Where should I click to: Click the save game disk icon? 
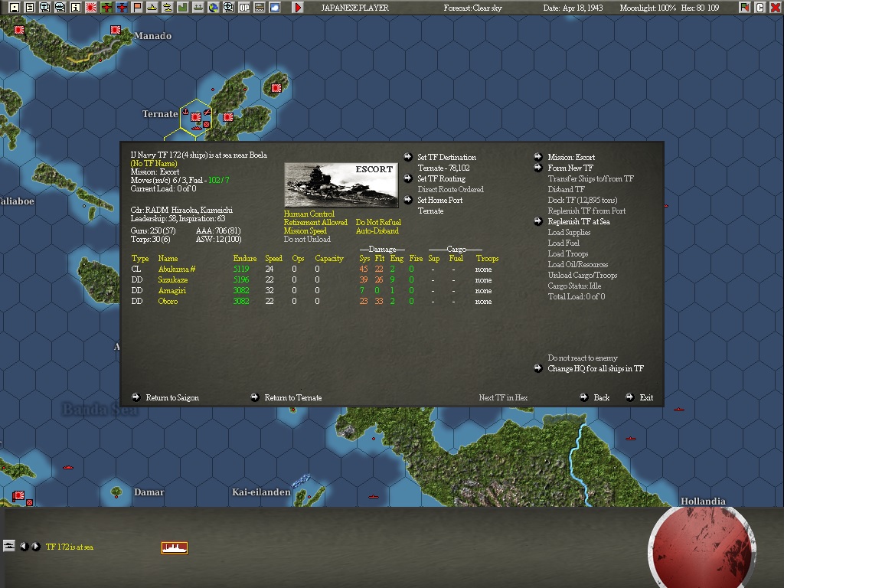coord(15,8)
